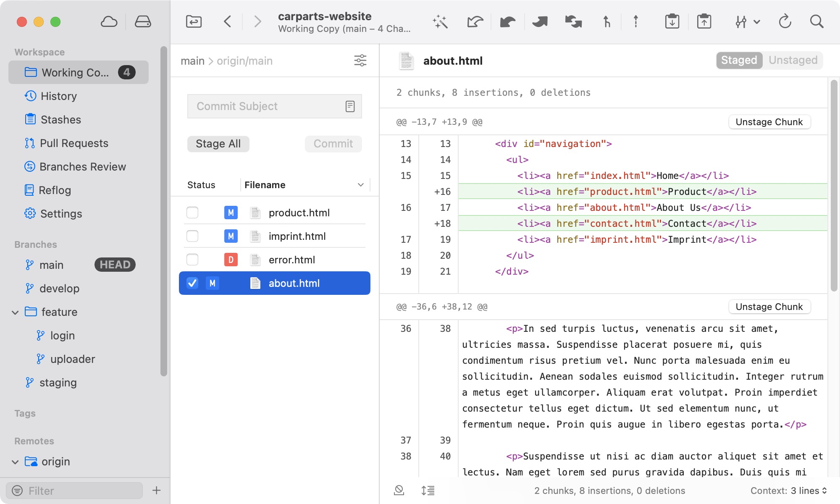Switch to the Unstaged tab

pyautogui.click(x=792, y=60)
